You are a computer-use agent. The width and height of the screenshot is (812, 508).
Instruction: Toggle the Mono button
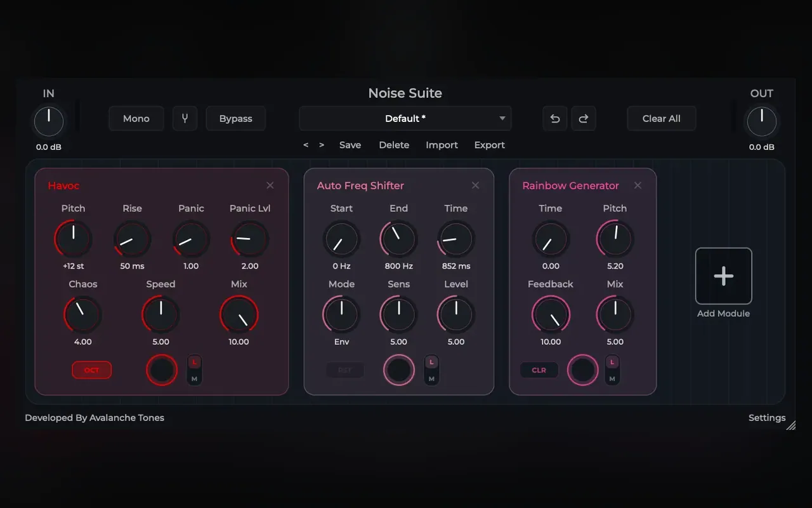(136, 118)
